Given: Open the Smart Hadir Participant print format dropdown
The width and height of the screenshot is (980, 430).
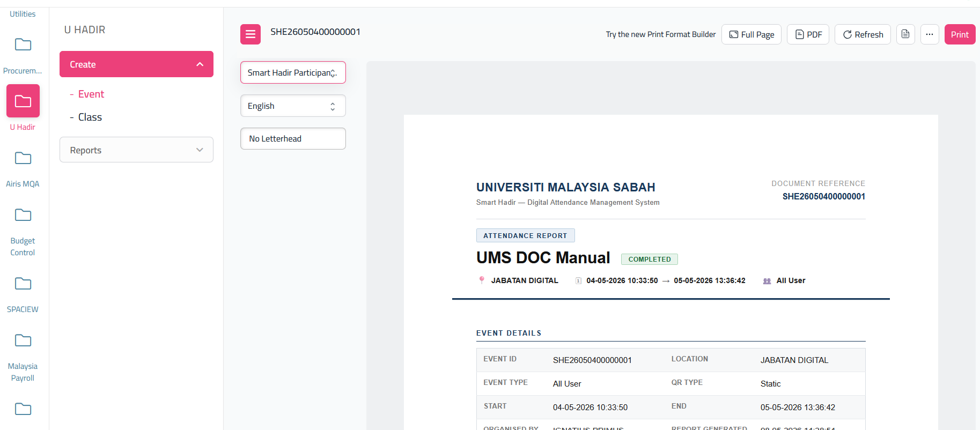Looking at the screenshot, I should (293, 72).
